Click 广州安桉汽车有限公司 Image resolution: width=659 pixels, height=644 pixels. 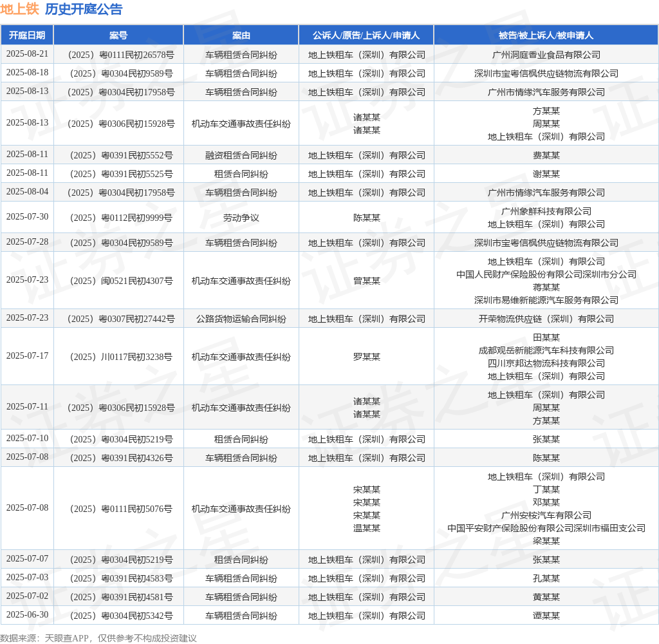[x=546, y=515]
